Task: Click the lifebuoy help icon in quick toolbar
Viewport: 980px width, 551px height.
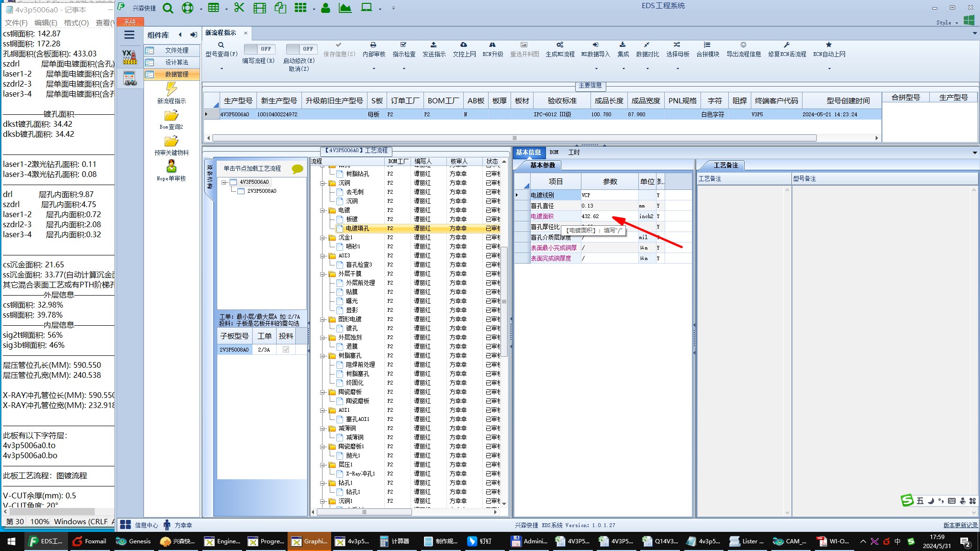Action: click(188, 8)
